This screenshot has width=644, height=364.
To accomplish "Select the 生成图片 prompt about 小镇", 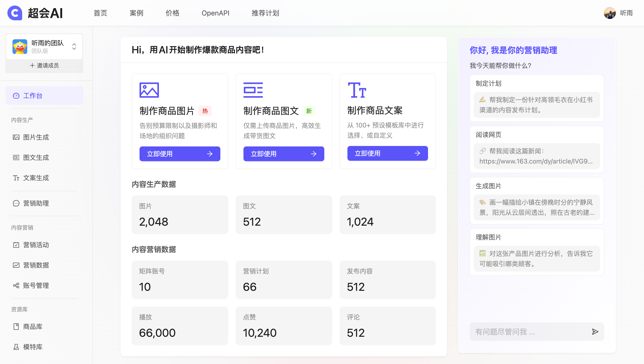I will coord(537,207).
